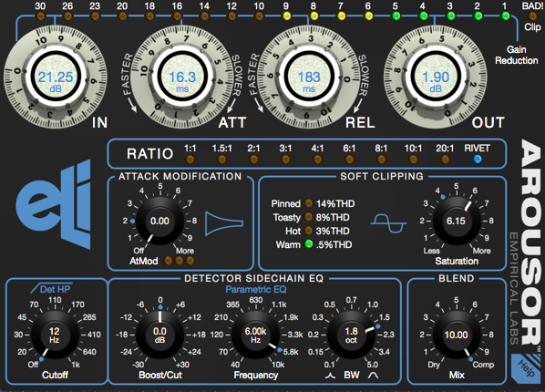Viewport: 545px width, 392px height.
Task: Click the blue eli logo
Action: click(54, 204)
